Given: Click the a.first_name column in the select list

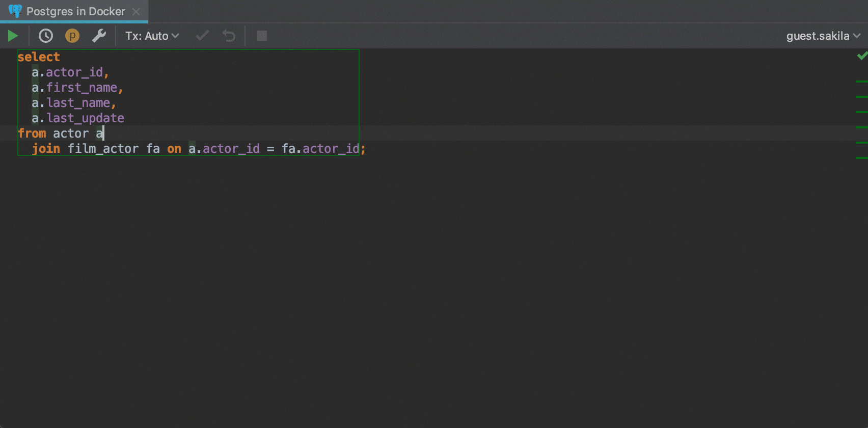Looking at the screenshot, I should [76, 88].
